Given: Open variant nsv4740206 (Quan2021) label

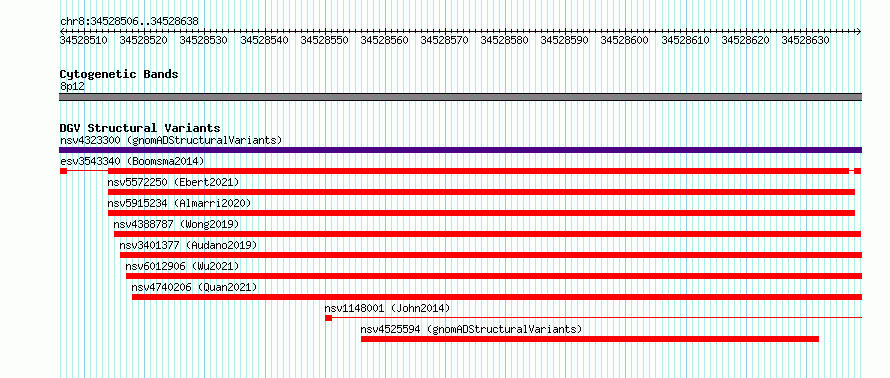Looking at the screenshot, I should coord(194,287).
